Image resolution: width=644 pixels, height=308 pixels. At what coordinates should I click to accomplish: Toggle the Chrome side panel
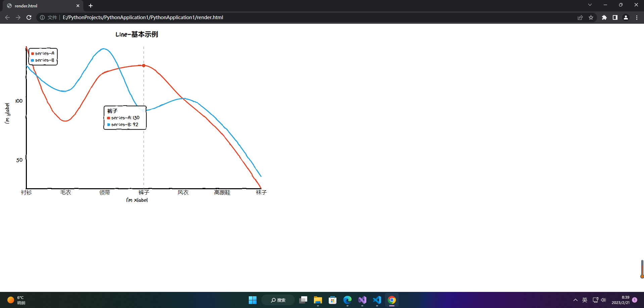615,17
